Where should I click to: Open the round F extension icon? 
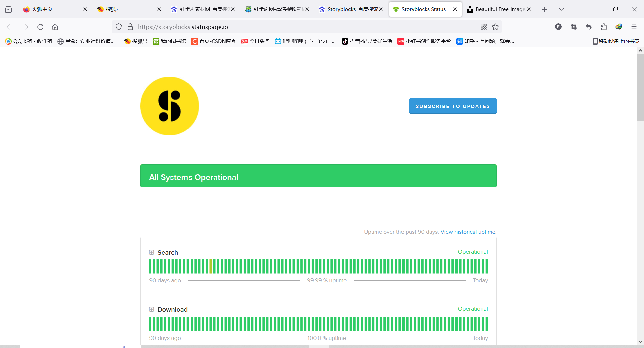point(558,27)
